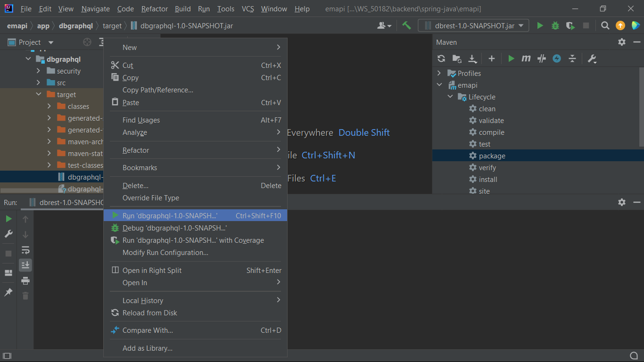This screenshot has height=362, width=644.
Task: Select the clean lifecycle goal
Action: (x=487, y=109)
